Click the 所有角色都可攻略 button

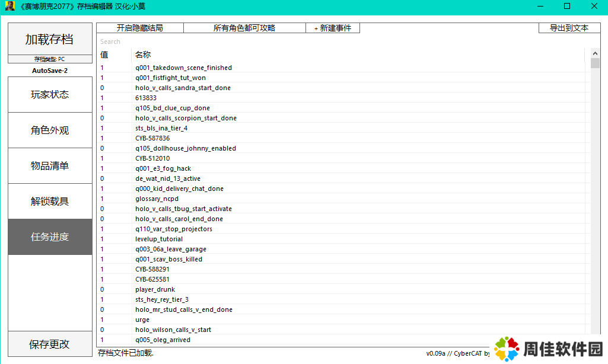point(244,28)
